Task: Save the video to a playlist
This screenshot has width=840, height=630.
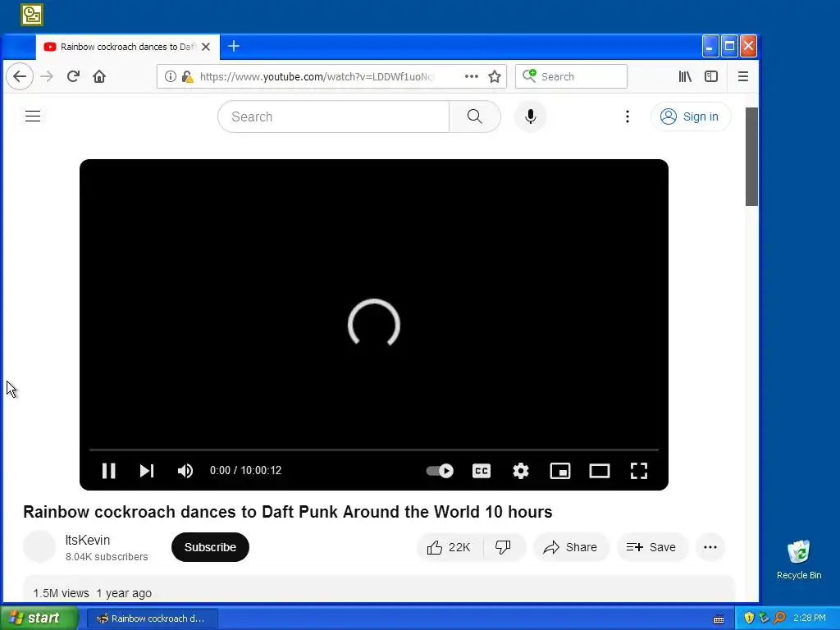Action: click(651, 547)
